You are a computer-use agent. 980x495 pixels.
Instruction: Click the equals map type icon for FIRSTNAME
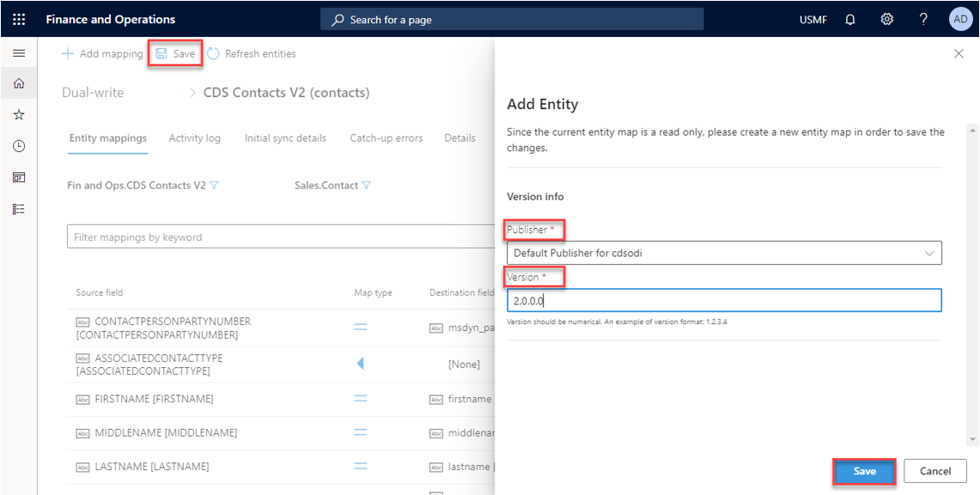point(360,398)
